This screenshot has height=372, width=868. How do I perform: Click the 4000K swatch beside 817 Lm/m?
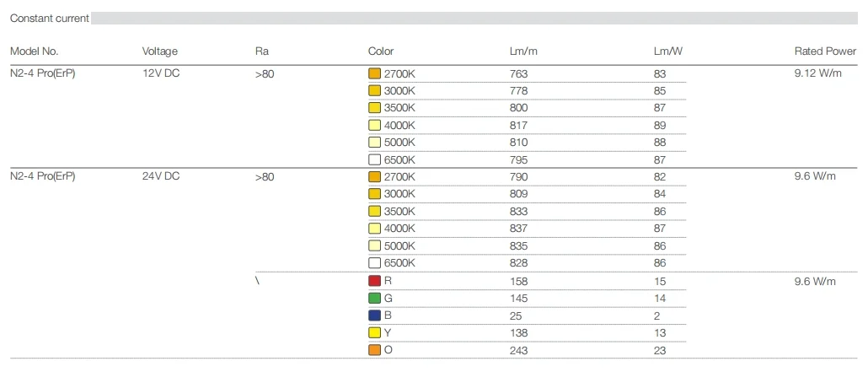[375, 126]
